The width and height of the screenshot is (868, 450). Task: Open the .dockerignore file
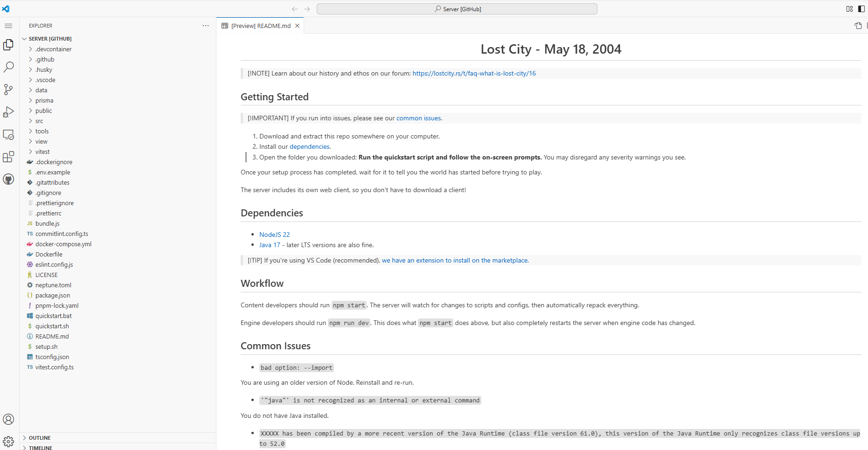[118, 162]
